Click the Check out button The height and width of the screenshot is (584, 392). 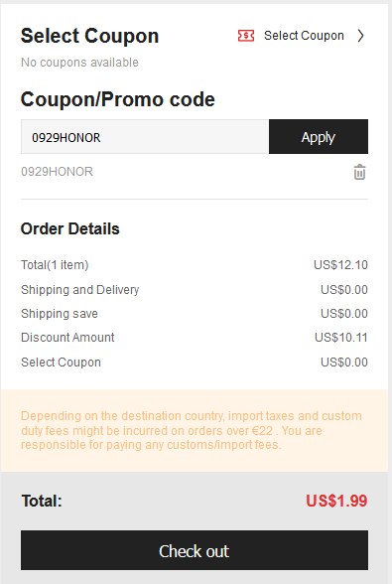(195, 550)
